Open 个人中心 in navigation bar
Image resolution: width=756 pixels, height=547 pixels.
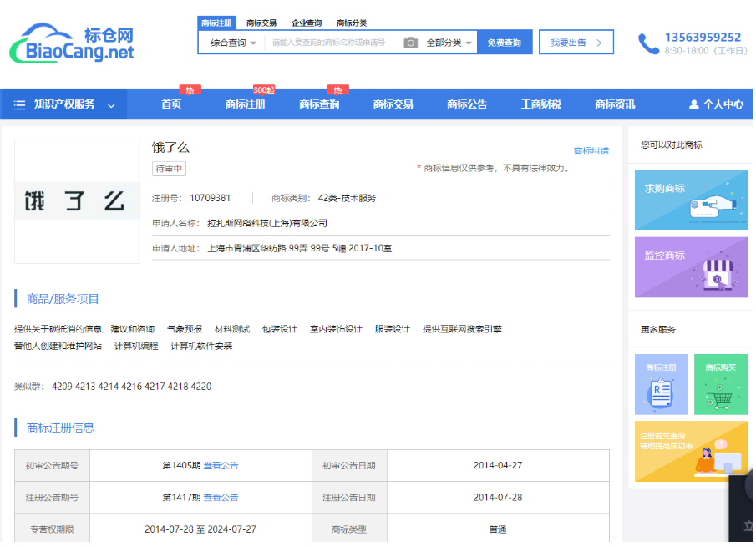tap(717, 104)
